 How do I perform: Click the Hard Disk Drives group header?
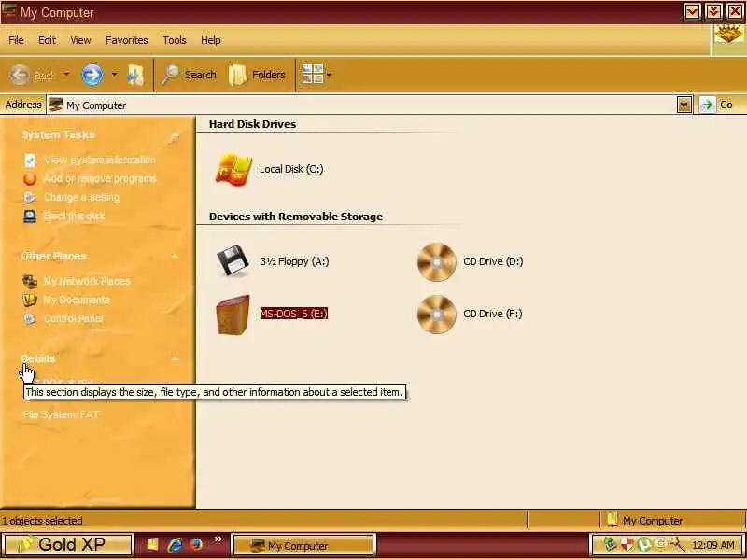pyautogui.click(x=252, y=124)
